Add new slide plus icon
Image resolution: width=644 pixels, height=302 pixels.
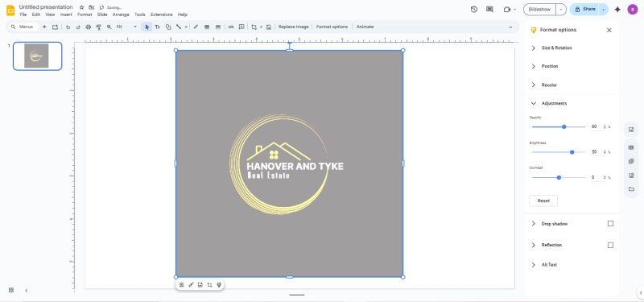(x=44, y=27)
